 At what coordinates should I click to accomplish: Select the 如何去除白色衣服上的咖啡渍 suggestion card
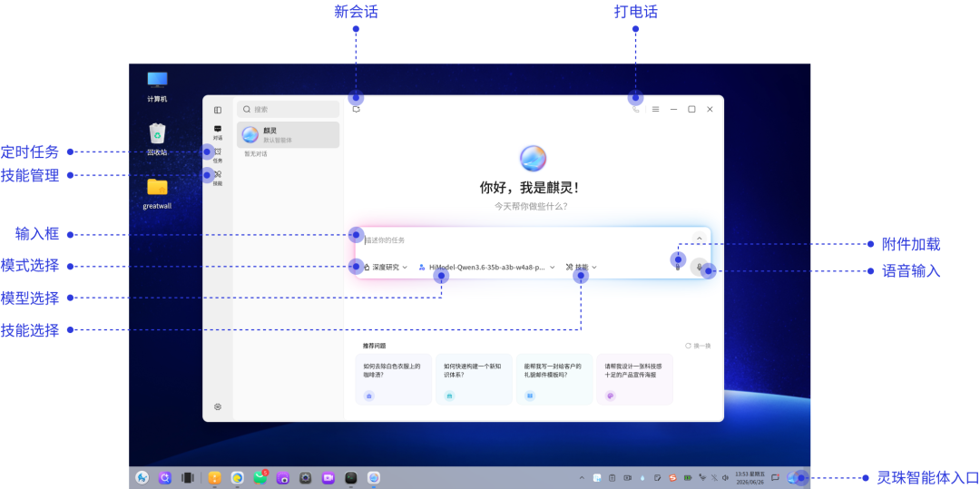click(x=393, y=379)
